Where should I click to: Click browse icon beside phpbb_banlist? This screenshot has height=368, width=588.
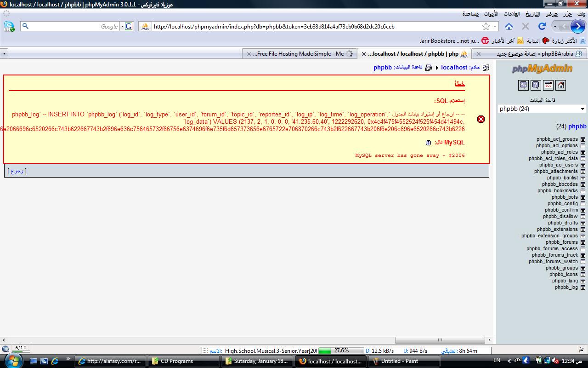(582, 178)
